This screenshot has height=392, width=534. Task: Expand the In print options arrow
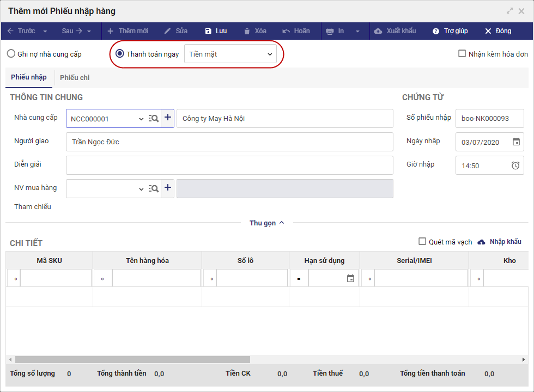[x=358, y=31]
